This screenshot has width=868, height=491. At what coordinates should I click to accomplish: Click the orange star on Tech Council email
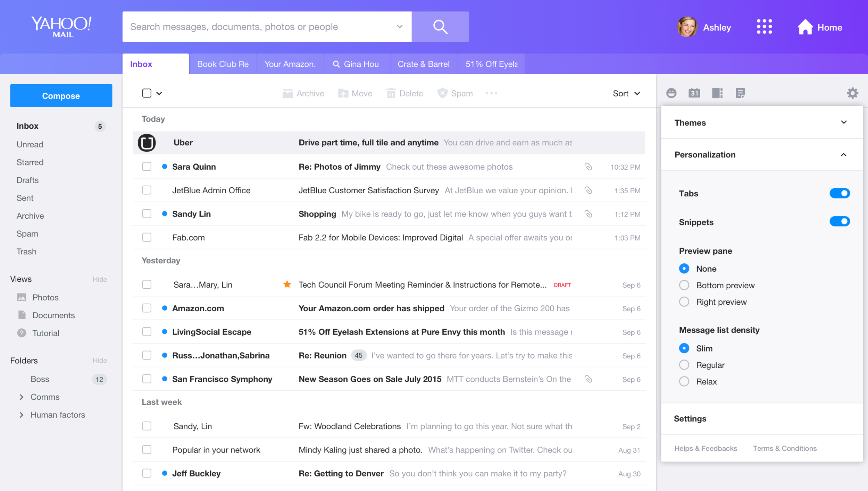point(287,285)
